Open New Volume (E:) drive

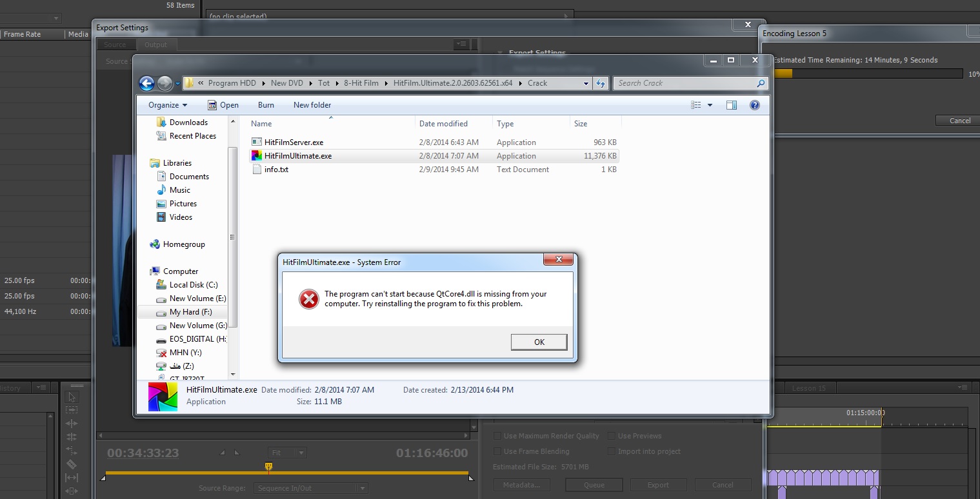[x=197, y=298]
